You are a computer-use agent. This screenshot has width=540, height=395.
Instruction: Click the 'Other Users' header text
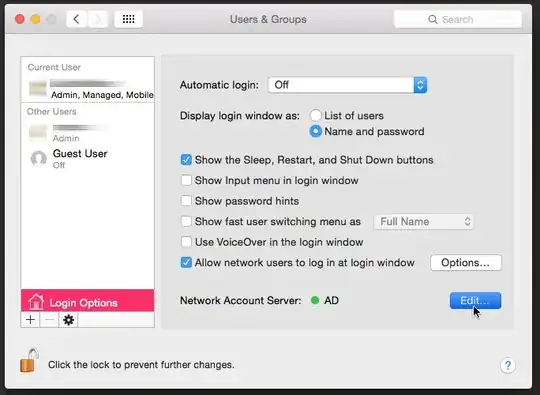(52, 112)
